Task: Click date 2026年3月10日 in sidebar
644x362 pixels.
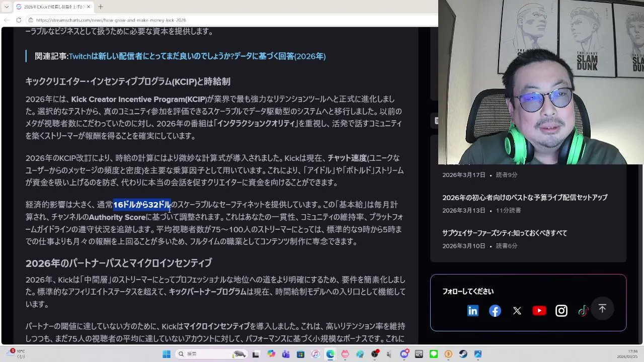Action: click(464, 246)
